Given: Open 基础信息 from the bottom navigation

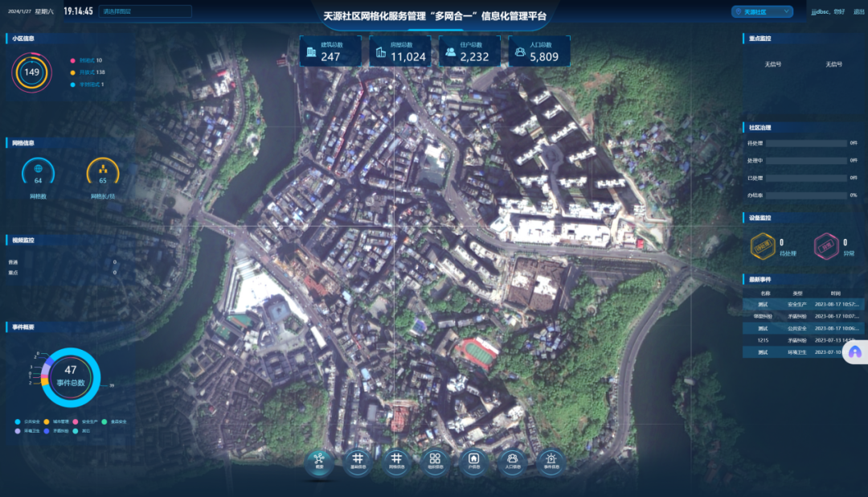Looking at the screenshot, I should (x=358, y=461).
